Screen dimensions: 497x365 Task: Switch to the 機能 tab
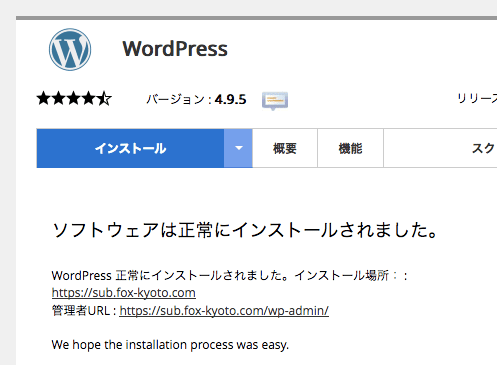[350, 148]
